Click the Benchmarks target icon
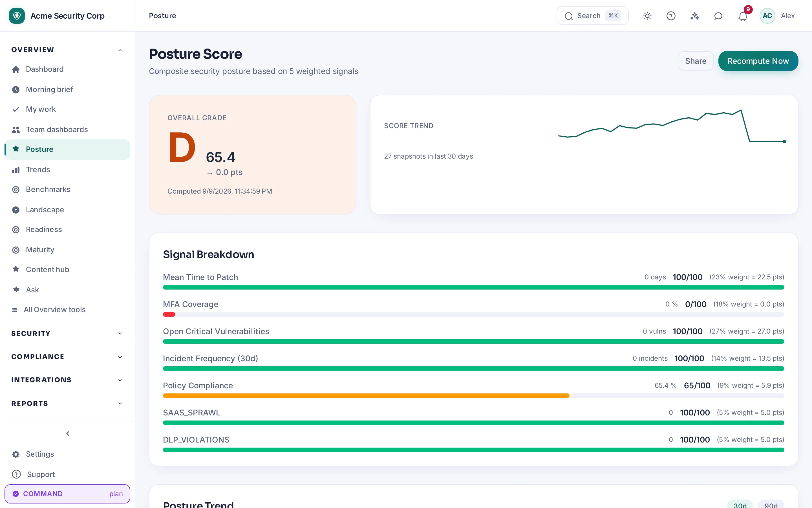The image size is (812, 508). click(x=16, y=189)
